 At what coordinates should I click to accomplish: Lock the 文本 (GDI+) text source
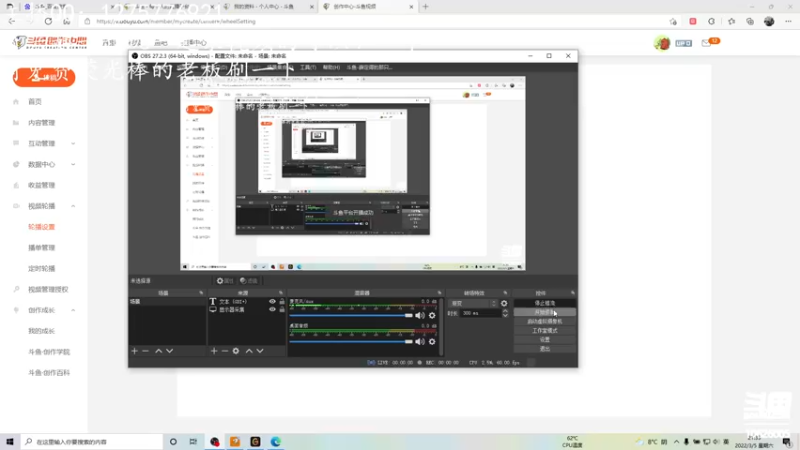click(x=282, y=302)
